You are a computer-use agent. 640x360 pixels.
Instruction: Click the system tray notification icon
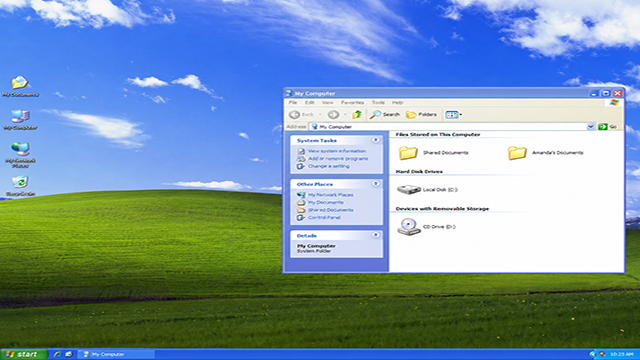(x=602, y=354)
